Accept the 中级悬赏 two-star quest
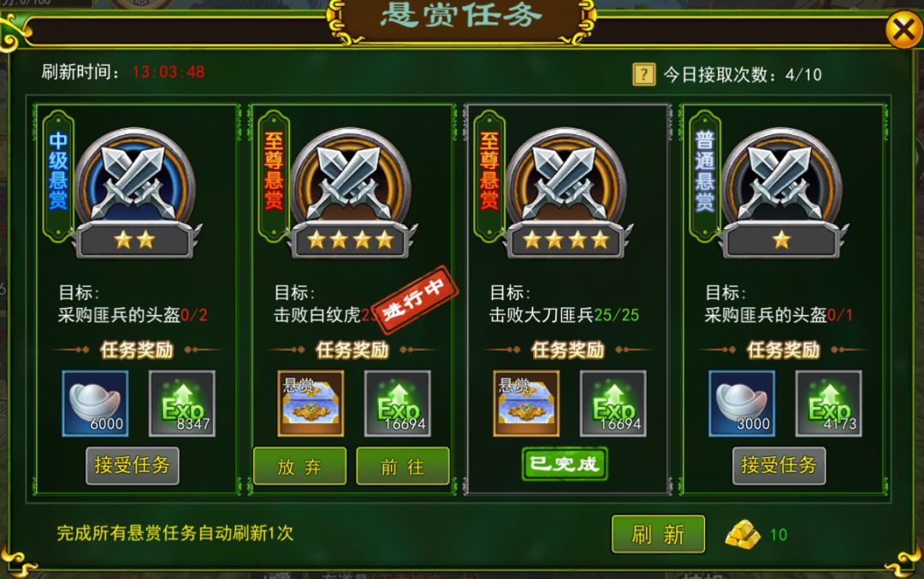 [x=133, y=465]
